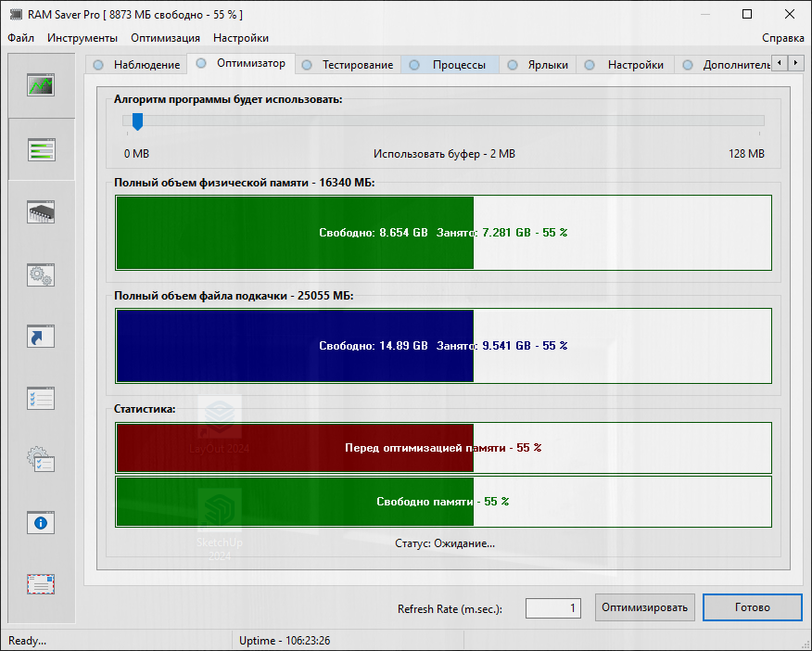The height and width of the screenshot is (651, 812).
Task: Open the Файл menu
Action: click(x=20, y=38)
